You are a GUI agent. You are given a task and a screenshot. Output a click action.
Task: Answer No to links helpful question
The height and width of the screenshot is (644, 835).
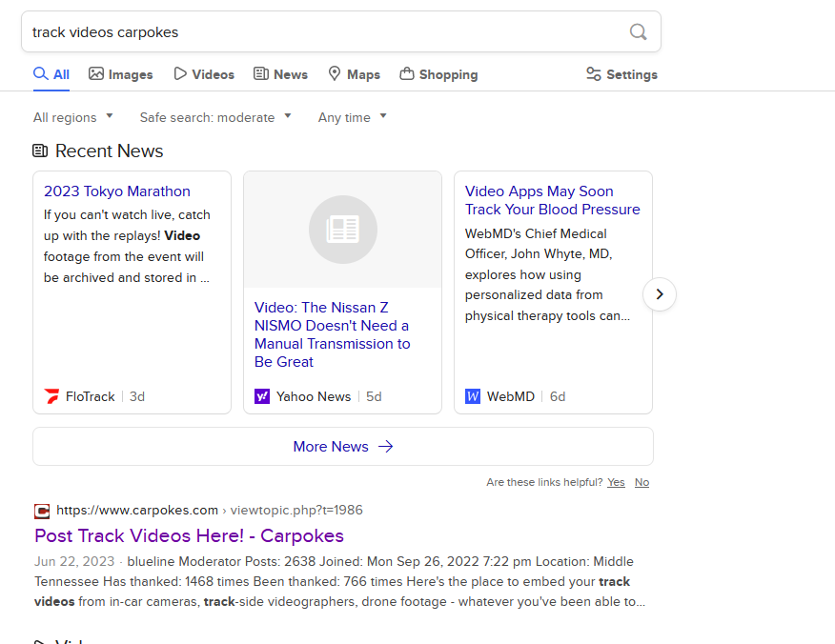coord(642,482)
